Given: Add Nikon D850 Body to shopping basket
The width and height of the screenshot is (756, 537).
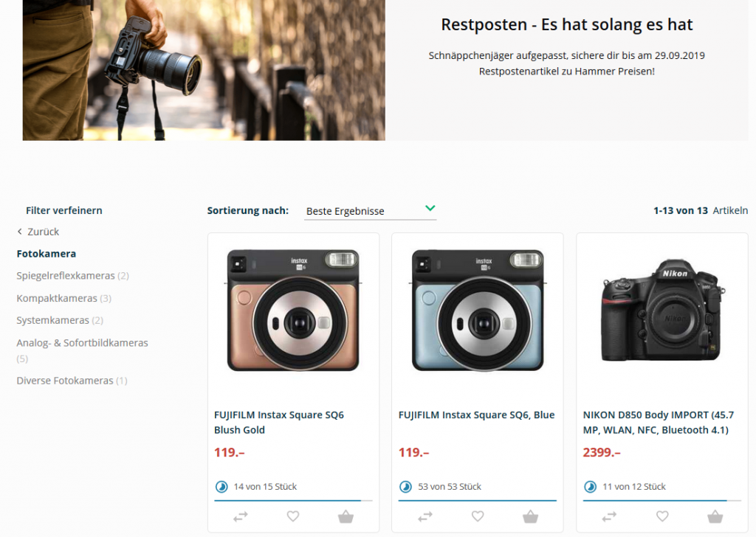Looking at the screenshot, I should coord(715,516).
